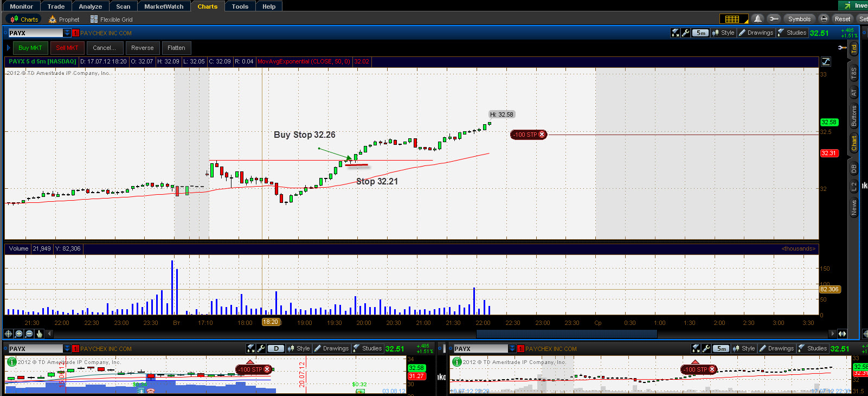Click the Prophet icon tab
This screenshot has width=868, height=396.
64,20
